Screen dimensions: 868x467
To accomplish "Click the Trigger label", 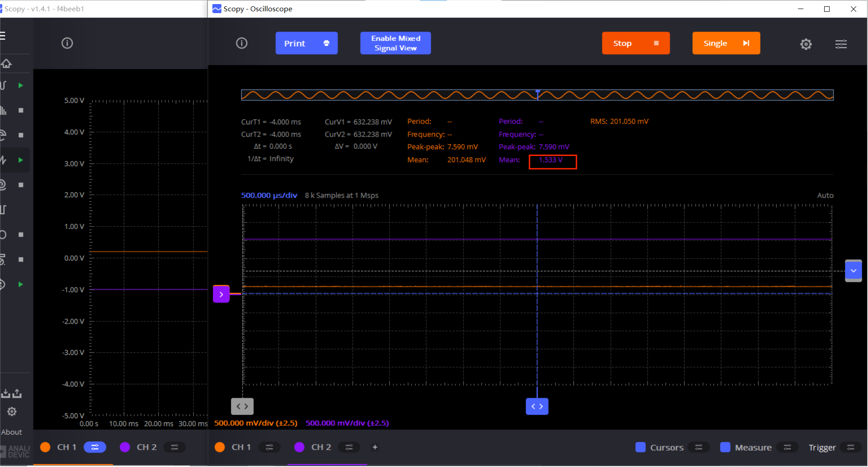I will pyautogui.click(x=822, y=448).
